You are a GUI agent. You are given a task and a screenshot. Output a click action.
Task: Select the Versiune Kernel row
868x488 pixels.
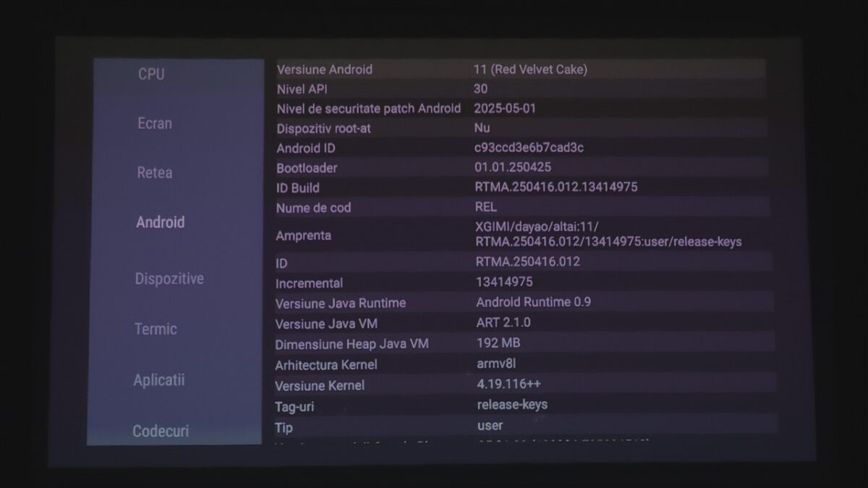point(521,384)
